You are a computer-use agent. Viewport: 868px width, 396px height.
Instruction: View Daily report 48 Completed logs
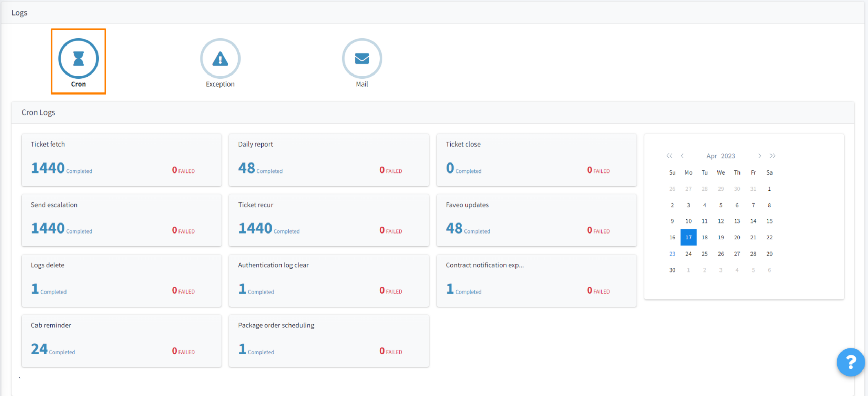coord(247,168)
